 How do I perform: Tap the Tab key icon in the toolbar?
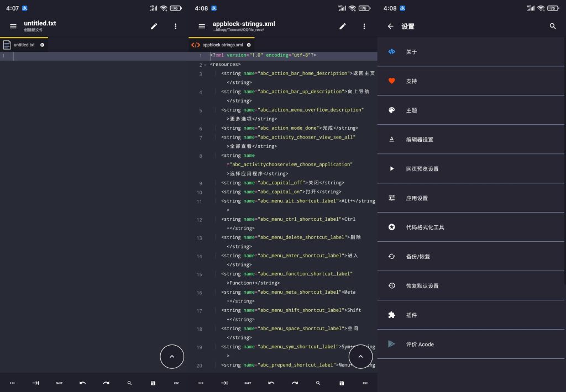(224, 383)
